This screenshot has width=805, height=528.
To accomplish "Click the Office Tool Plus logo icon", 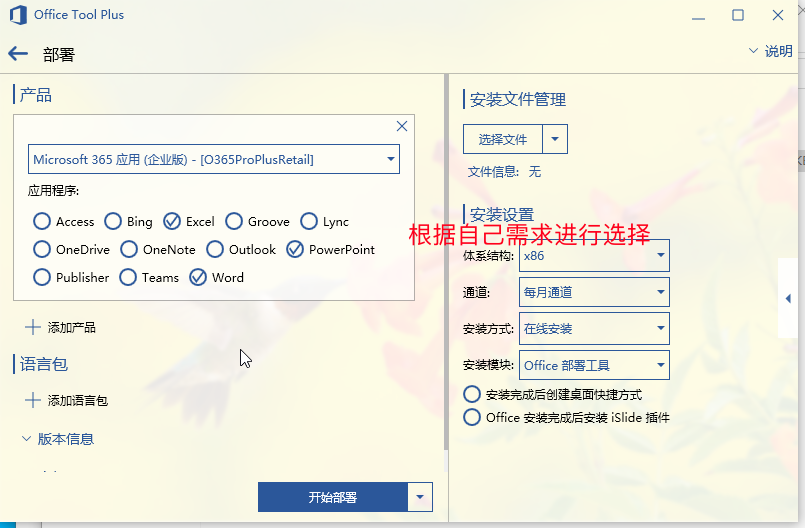I will pyautogui.click(x=18, y=15).
